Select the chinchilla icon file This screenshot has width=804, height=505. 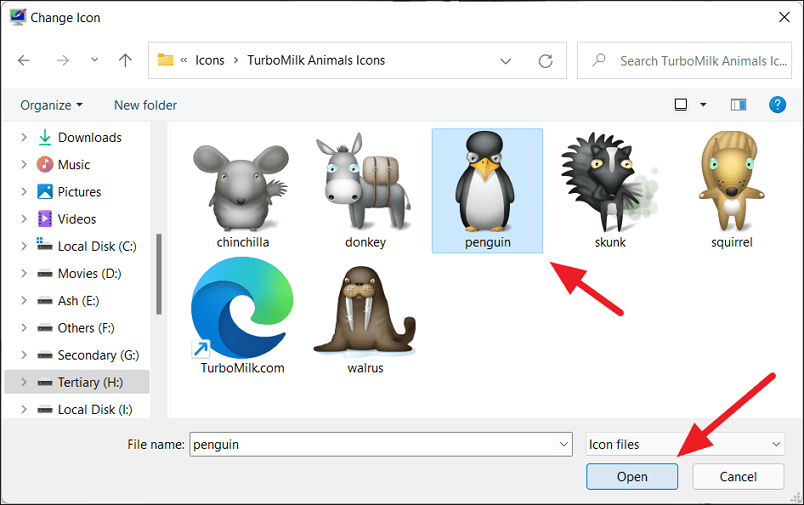pos(242,191)
